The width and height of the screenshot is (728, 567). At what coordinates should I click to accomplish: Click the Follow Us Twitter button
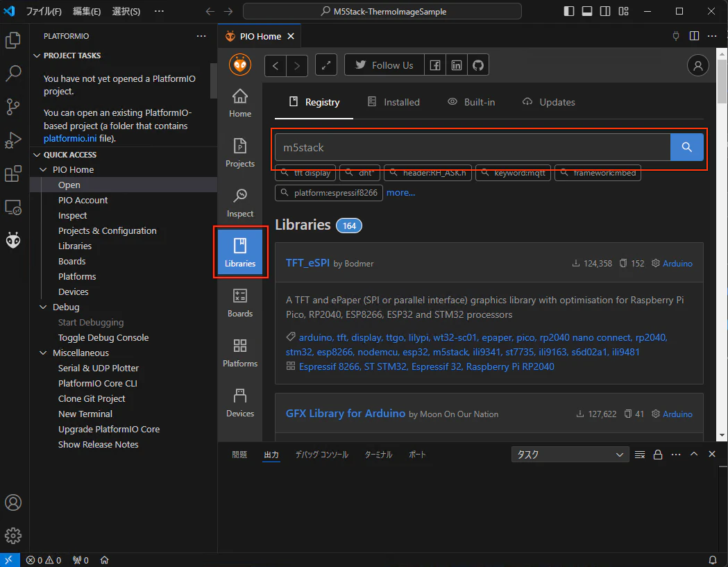(384, 65)
